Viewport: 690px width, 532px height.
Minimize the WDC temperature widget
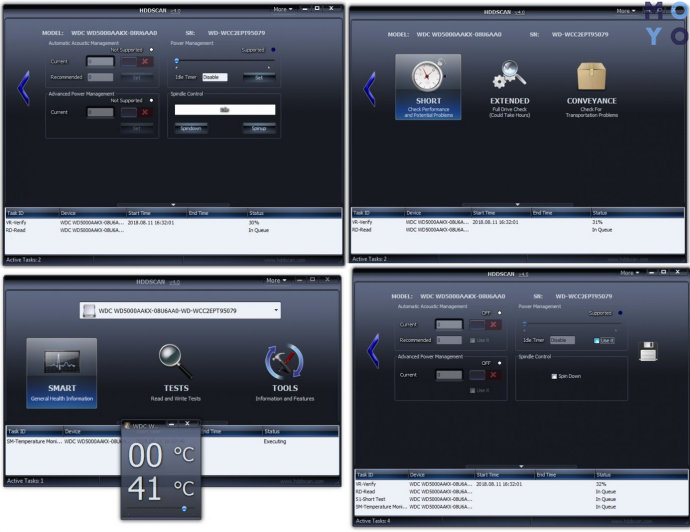pyautogui.click(x=172, y=424)
